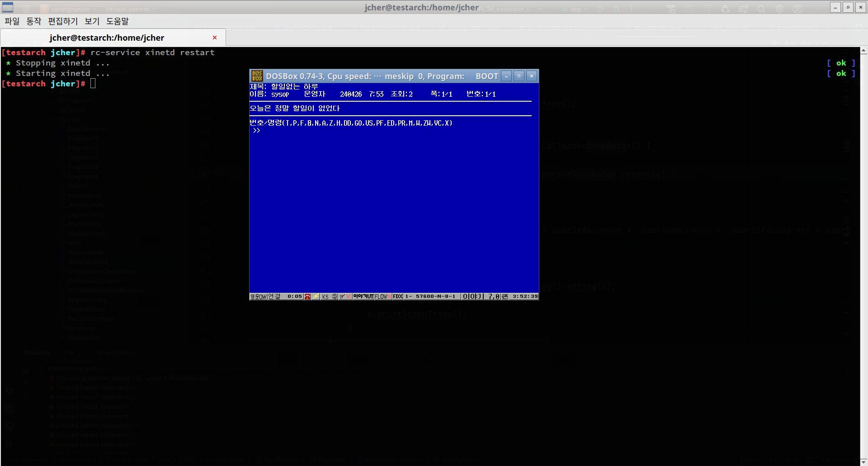Viewport: 868px width, 466px height.
Task: Click the 0:05 connection timer
Action: (295, 297)
